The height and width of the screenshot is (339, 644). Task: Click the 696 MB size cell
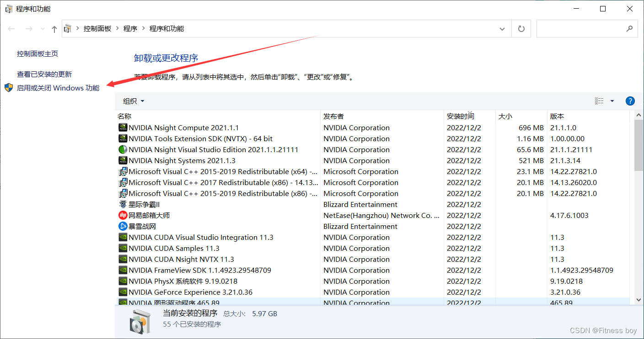pyautogui.click(x=531, y=128)
